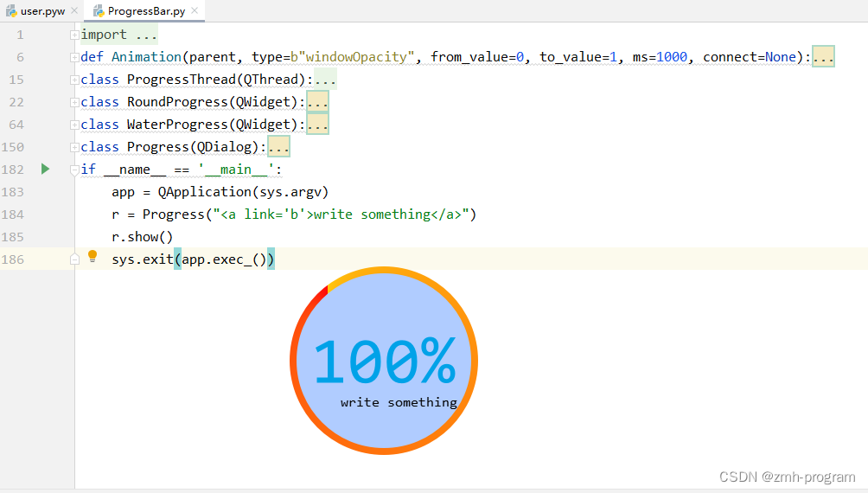
Task: Click 'Progress' call on line 184
Action: 173,214
